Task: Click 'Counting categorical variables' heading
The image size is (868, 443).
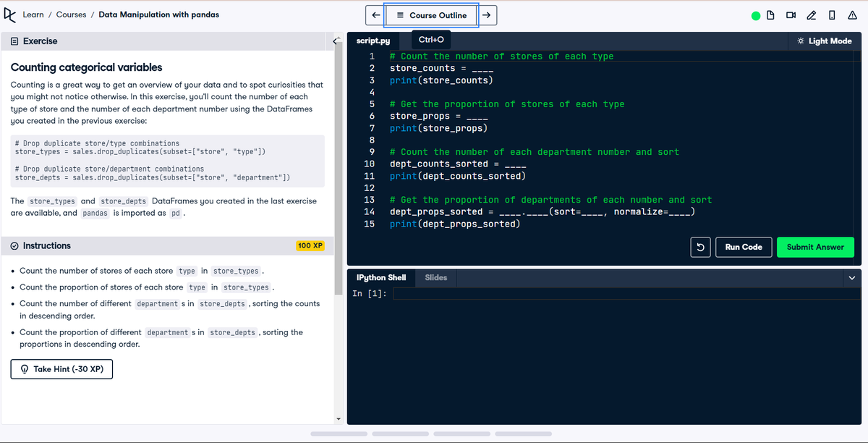Action: 87,67
